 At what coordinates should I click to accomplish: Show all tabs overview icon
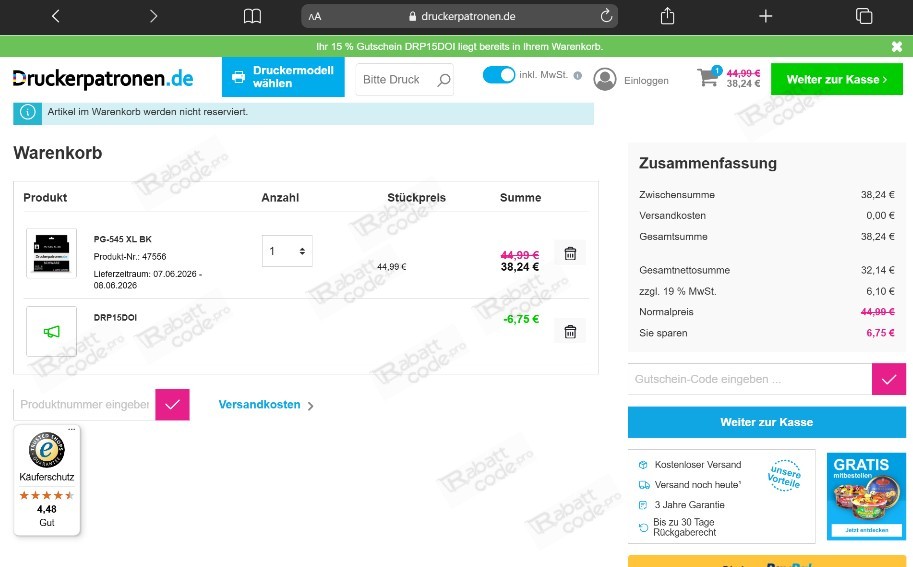coord(864,16)
